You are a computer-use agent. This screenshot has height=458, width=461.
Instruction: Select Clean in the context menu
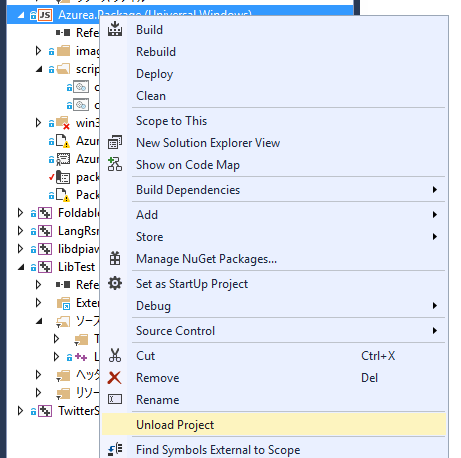(274, 96)
